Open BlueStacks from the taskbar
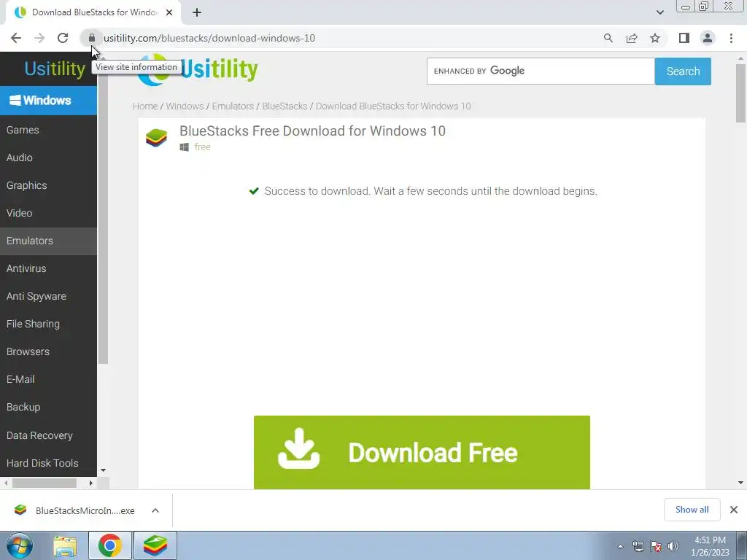This screenshot has height=560, width=747. (x=155, y=545)
